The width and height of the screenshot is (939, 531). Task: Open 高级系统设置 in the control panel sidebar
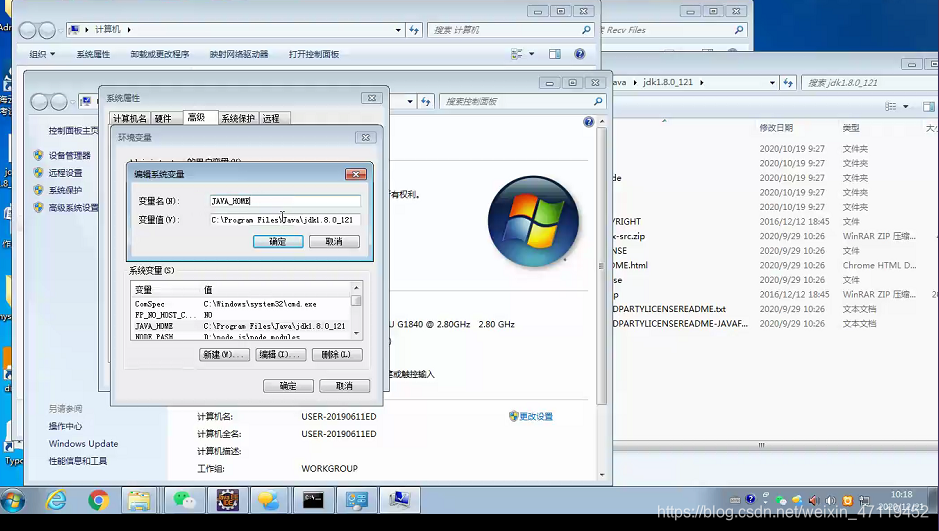click(73, 208)
